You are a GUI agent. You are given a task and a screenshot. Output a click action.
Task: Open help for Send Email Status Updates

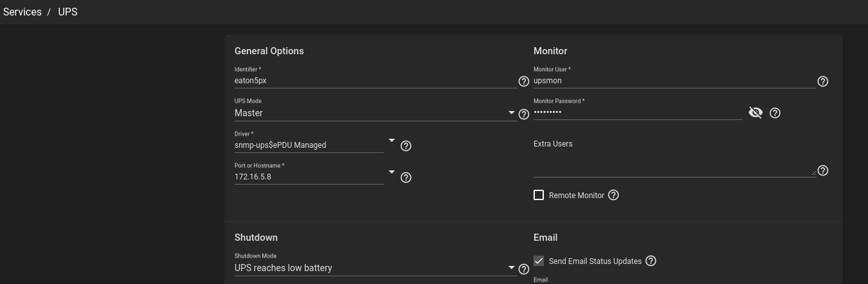click(651, 261)
